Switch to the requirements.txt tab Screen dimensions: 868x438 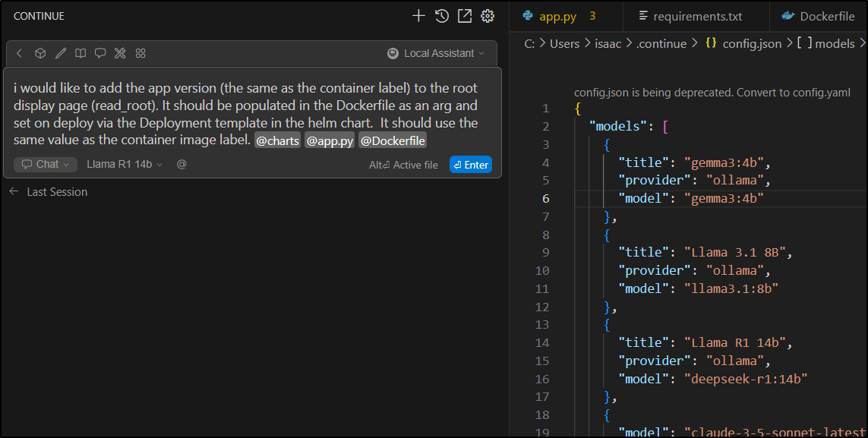690,16
